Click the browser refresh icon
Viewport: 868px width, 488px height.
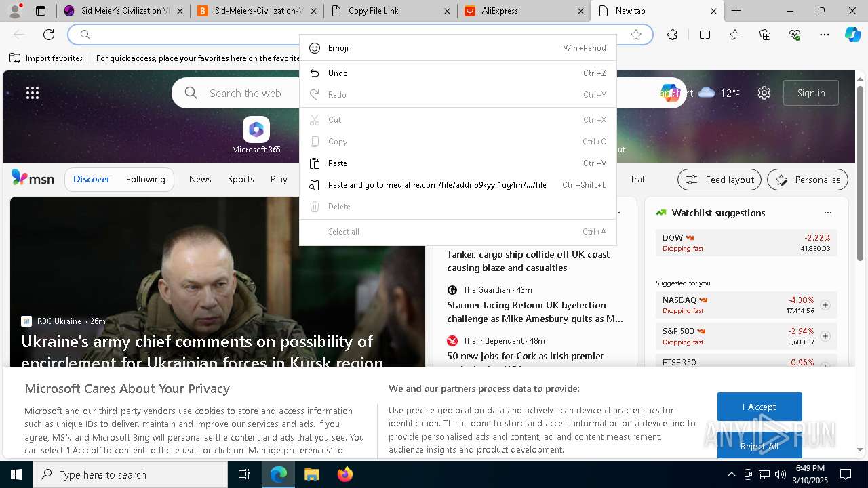49,35
